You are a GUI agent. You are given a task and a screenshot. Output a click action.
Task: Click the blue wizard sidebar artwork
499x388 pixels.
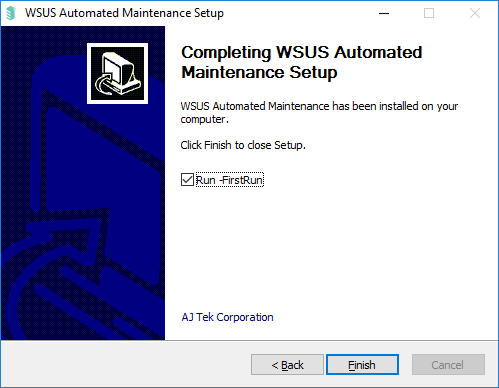click(x=83, y=183)
